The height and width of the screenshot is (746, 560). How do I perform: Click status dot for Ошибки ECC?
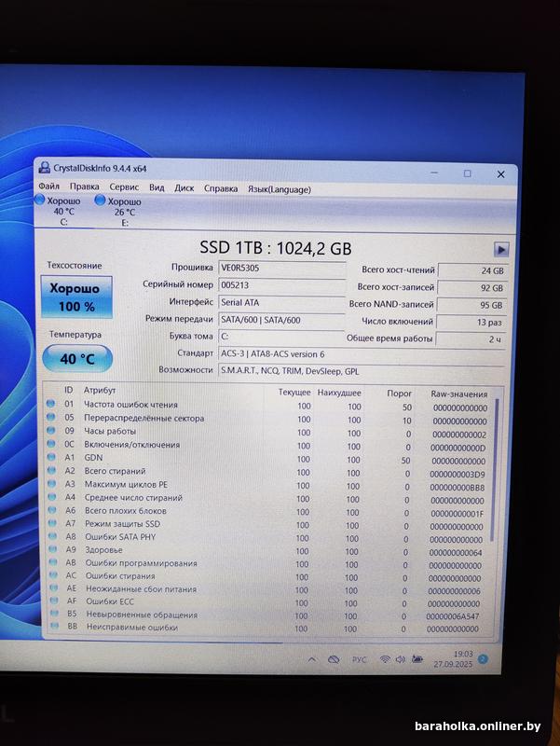tap(54, 601)
